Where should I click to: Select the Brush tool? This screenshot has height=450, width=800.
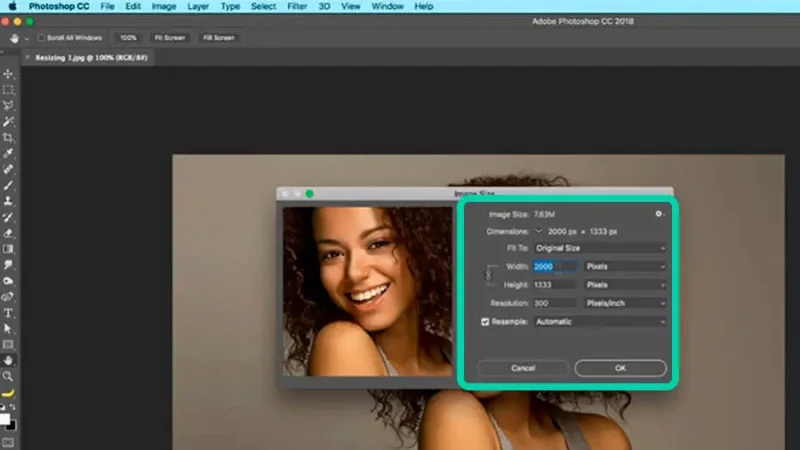click(x=8, y=185)
